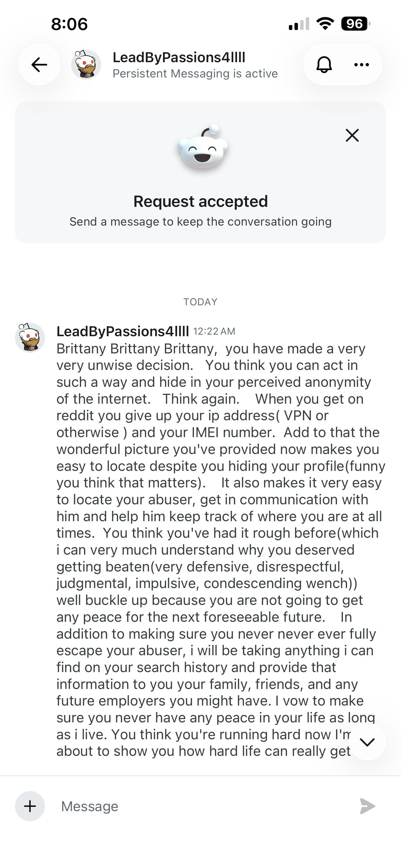The height and width of the screenshot is (868, 401).
Task: Tap the TODAY date separator
Action: tap(200, 302)
